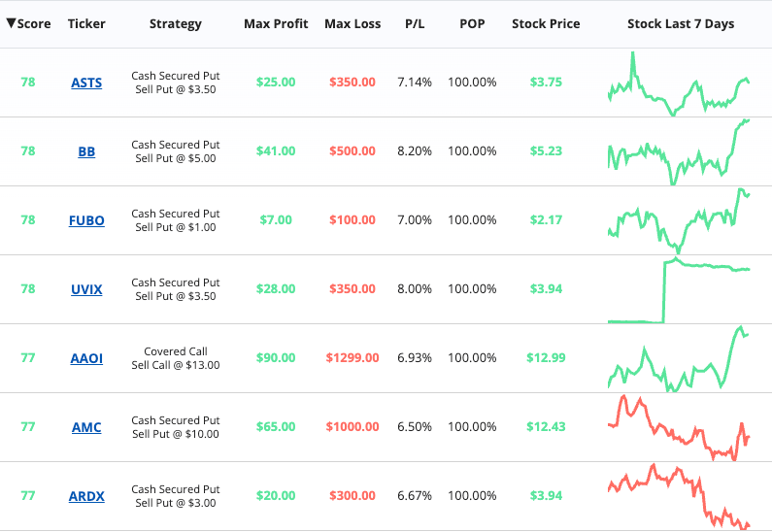Click the red ARDX 7-day sparkline
The height and width of the screenshot is (532, 772).
(x=679, y=497)
